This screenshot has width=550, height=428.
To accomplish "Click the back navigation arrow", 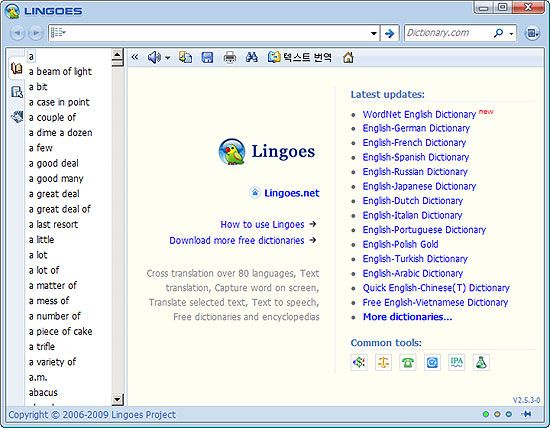I will tap(17, 33).
